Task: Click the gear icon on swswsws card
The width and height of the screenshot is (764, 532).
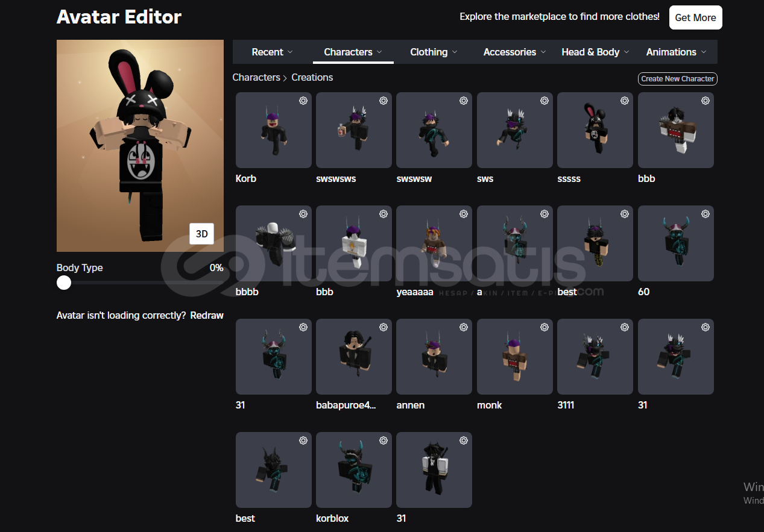Action: (x=384, y=101)
